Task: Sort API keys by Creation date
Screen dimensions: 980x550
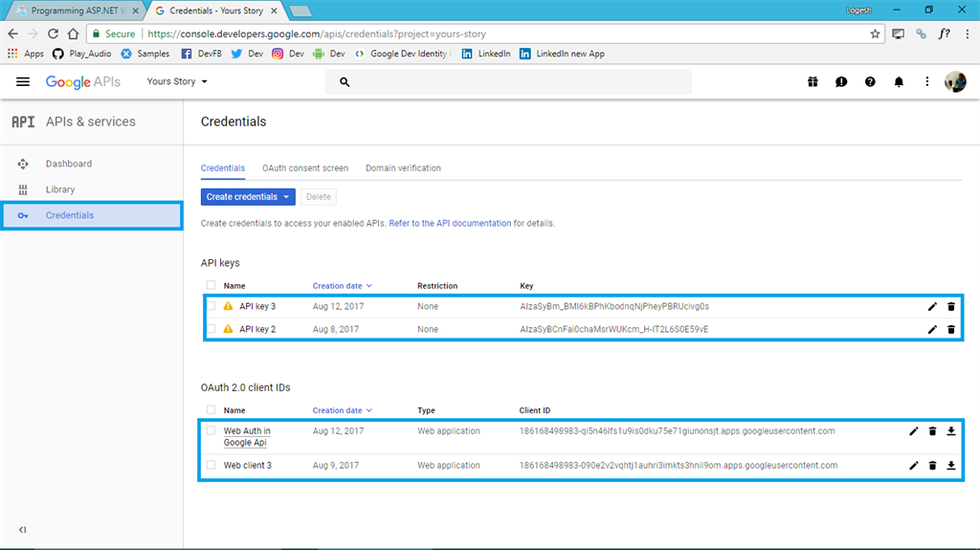Action: [342, 286]
